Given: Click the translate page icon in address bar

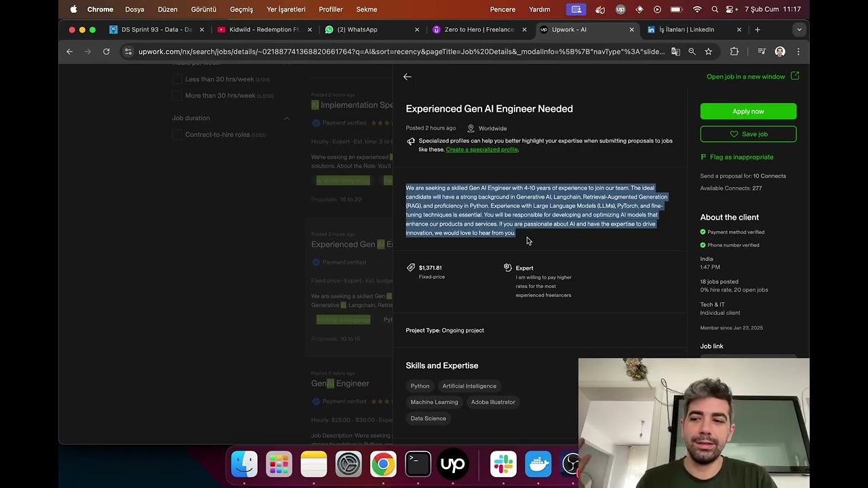Looking at the screenshot, I should coord(675,52).
